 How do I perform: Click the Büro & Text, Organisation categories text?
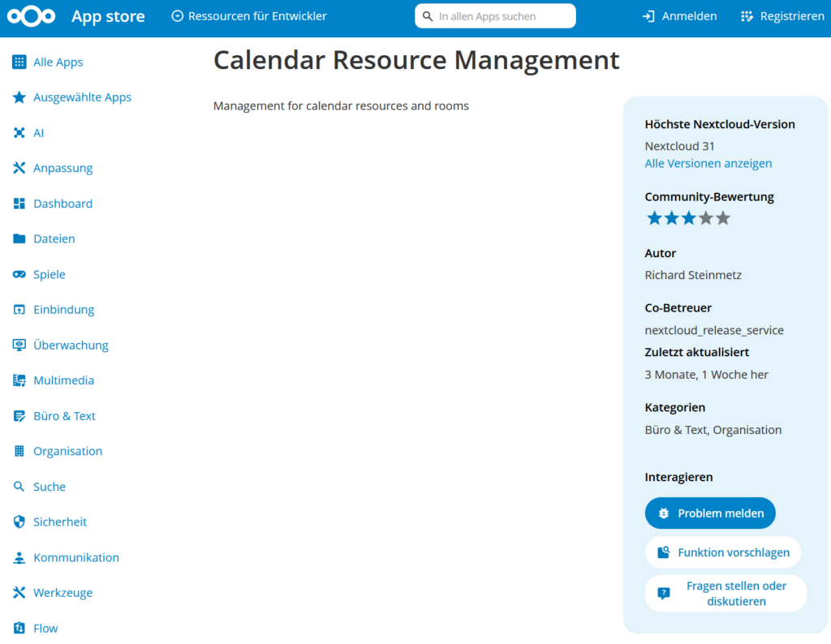tap(713, 430)
